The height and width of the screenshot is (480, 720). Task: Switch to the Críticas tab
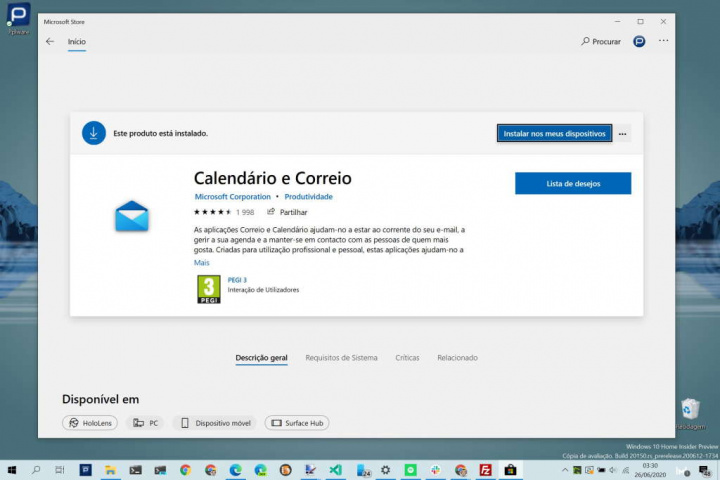(x=407, y=358)
